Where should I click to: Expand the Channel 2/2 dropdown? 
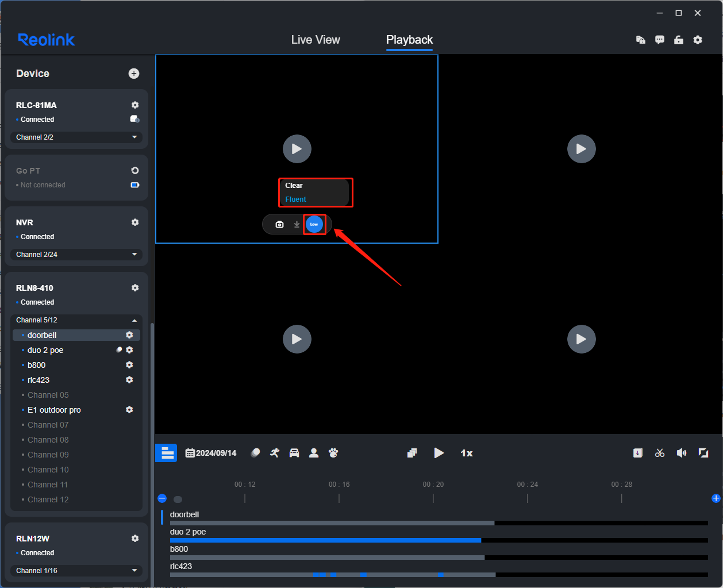tap(76, 137)
